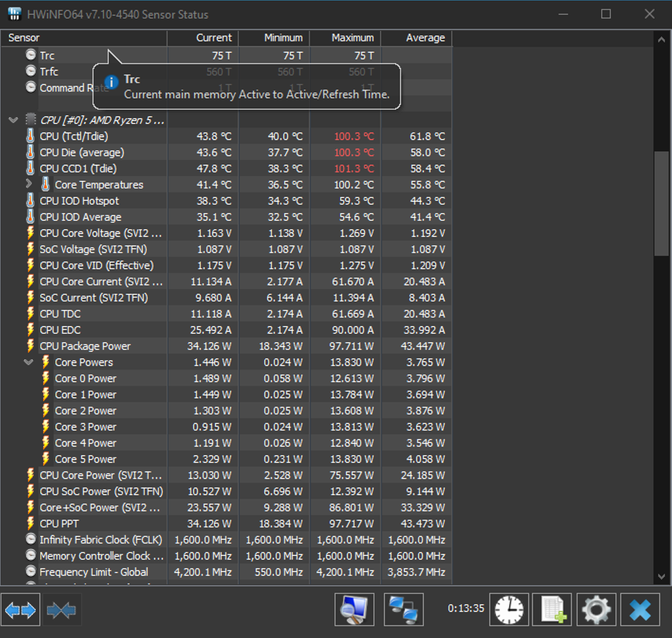Click the scrollbar down arrow

click(661, 576)
